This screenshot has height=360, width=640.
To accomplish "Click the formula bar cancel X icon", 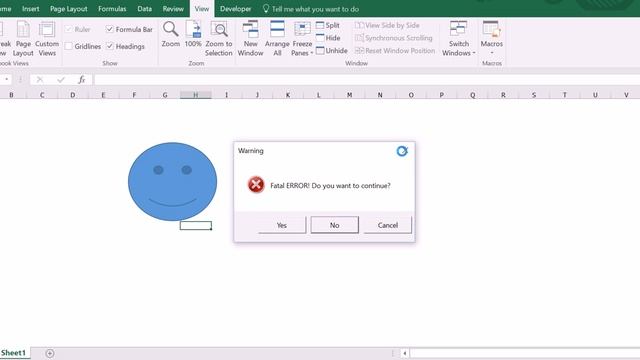I will (40, 80).
